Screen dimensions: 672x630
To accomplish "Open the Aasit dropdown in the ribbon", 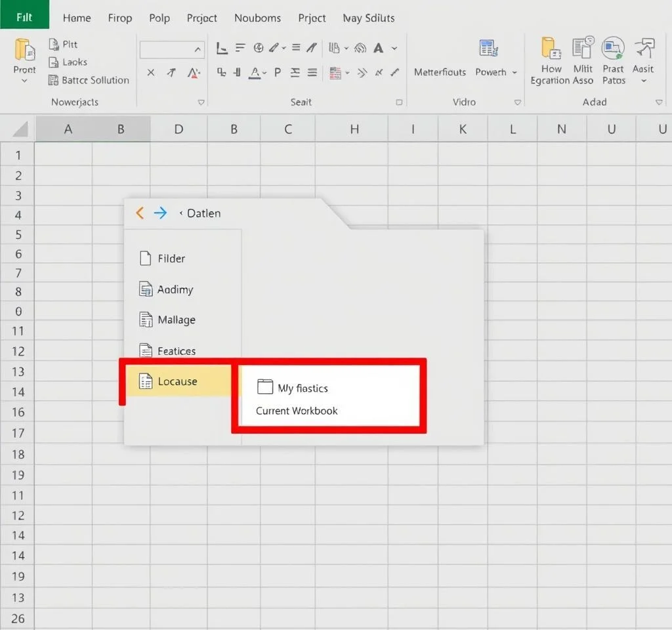I will [643, 81].
